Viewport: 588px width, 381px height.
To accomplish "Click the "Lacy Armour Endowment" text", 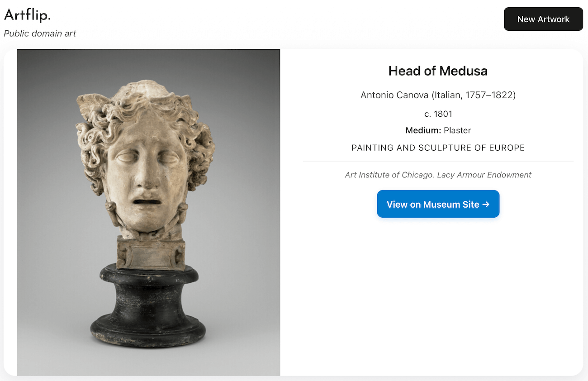I will 484,175.
